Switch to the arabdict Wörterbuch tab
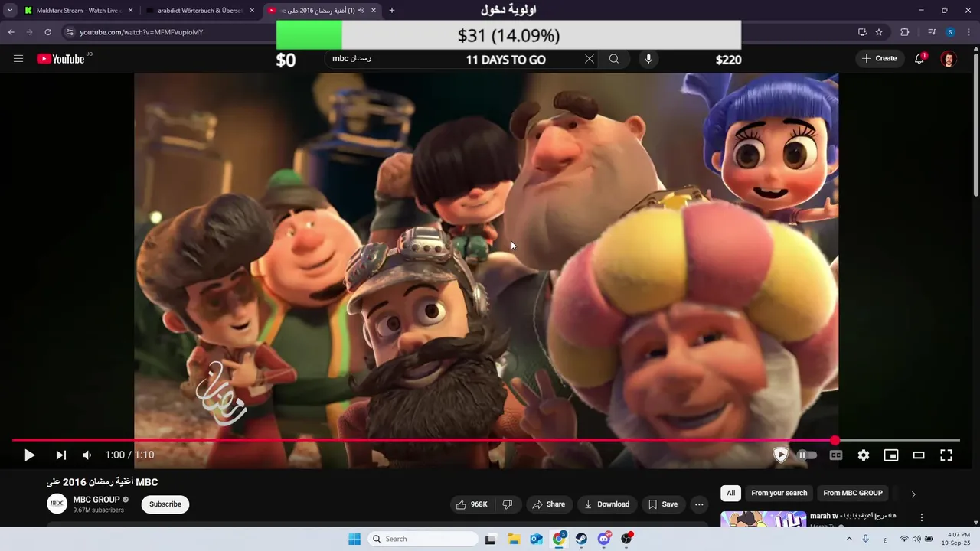Viewport: 980px width, 551px height. tap(200, 11)
